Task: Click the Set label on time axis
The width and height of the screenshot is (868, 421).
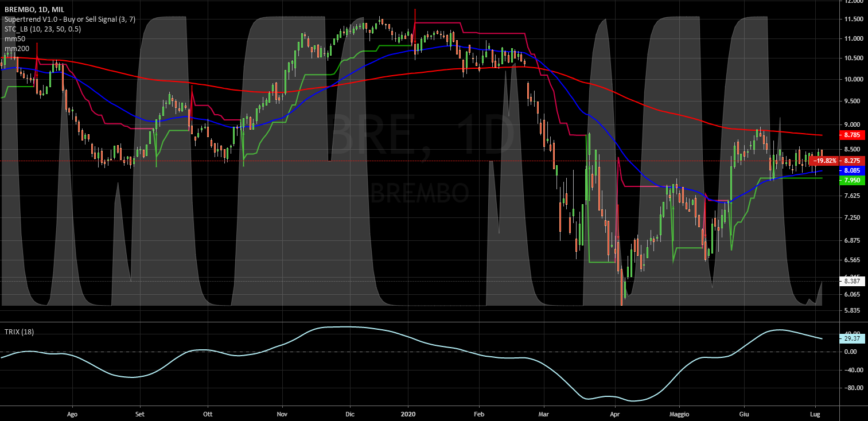Action: click(139, 413)
